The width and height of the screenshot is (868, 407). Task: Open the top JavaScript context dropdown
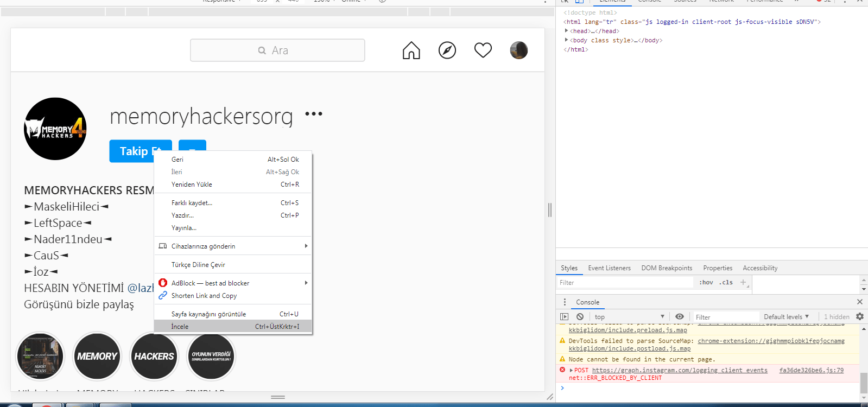tap(629, 317)
